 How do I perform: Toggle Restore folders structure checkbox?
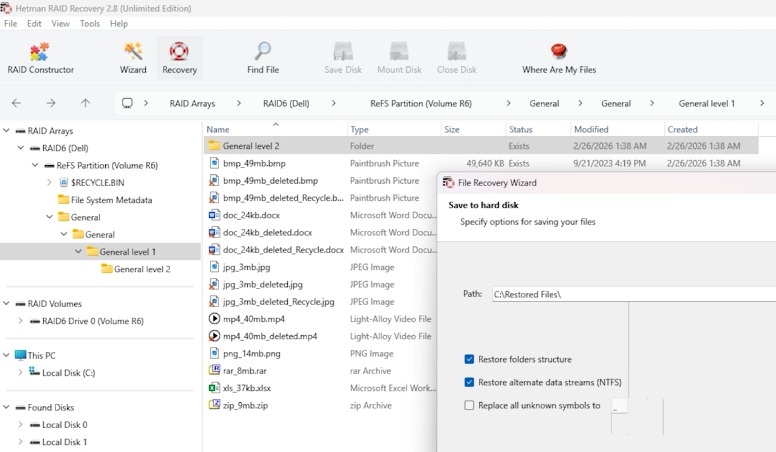tap(469, 359)
